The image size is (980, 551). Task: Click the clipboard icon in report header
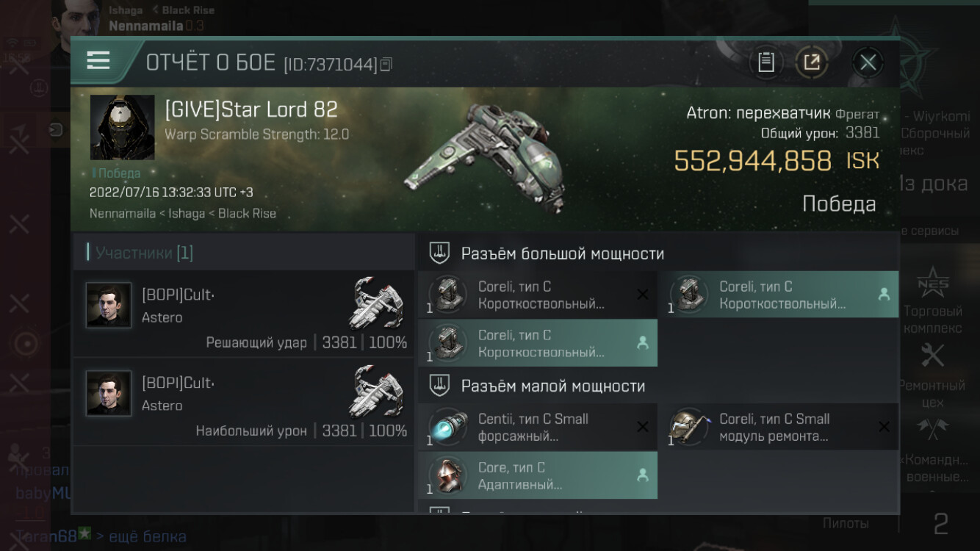pyautogui.click(x=766, y=62)
